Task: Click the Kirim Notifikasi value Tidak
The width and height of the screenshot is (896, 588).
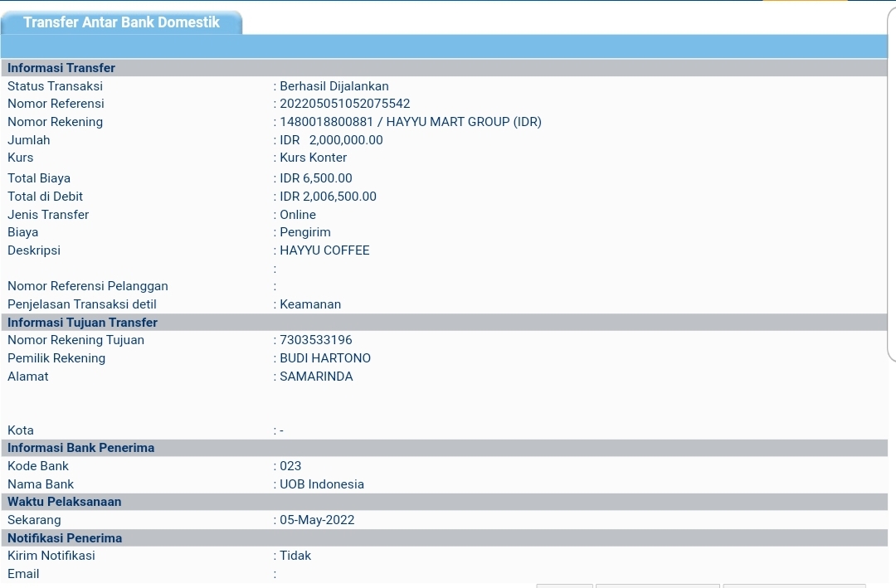Action: click(295, 556)
